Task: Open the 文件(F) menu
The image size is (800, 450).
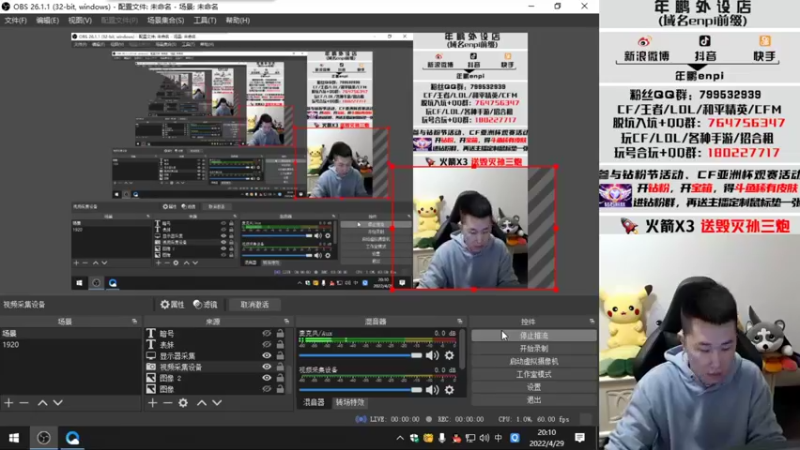Action: tap(15, 20)
